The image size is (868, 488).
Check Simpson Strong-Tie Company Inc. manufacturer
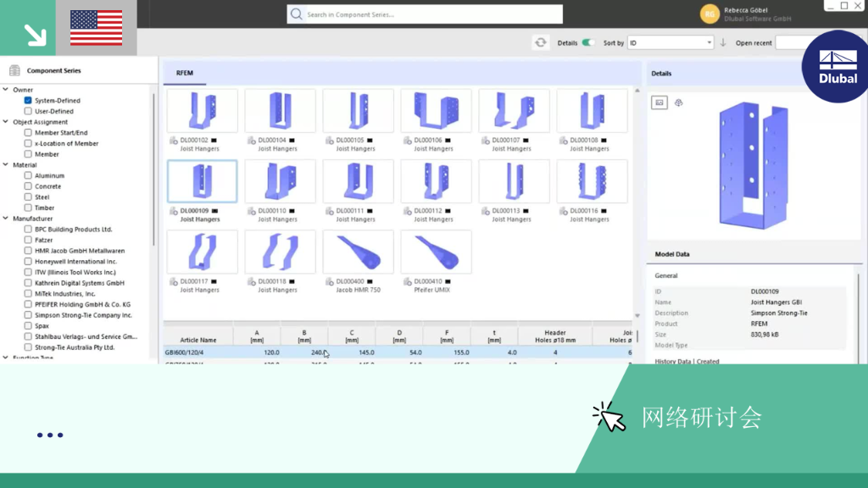click(x=28, y=315)
